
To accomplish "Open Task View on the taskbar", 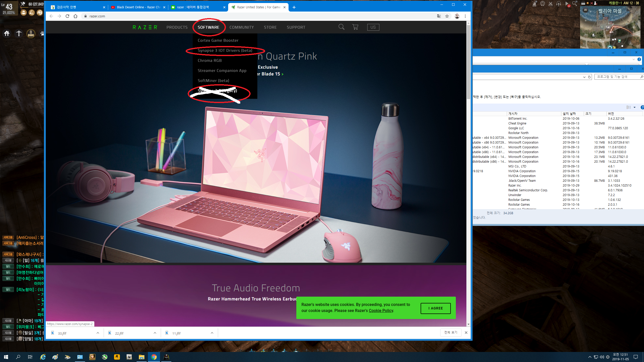I will pos(30,357).
